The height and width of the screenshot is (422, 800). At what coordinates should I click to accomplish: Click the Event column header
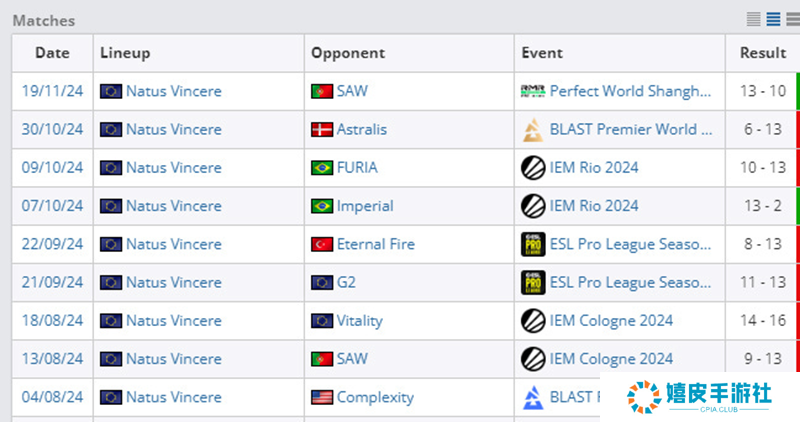click(x=542, y=53)
